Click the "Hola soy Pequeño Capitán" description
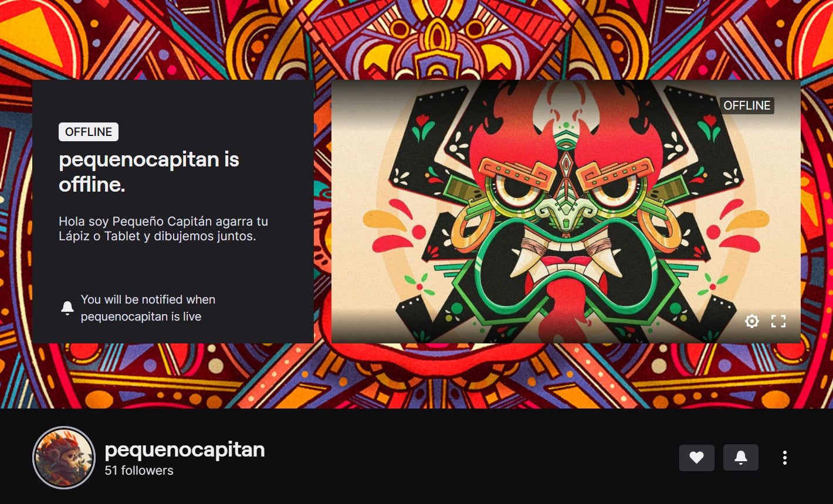 (163, 229)
